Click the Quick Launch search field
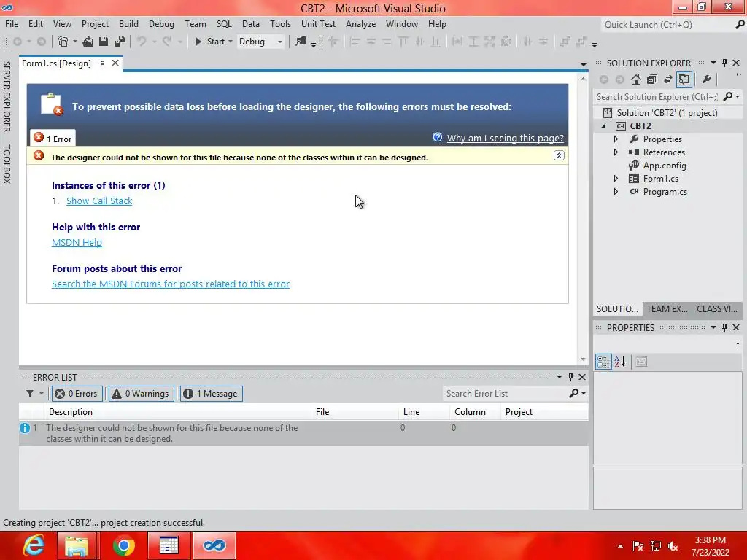Screen dimensions: 747x560 click(x=667, y=24)
